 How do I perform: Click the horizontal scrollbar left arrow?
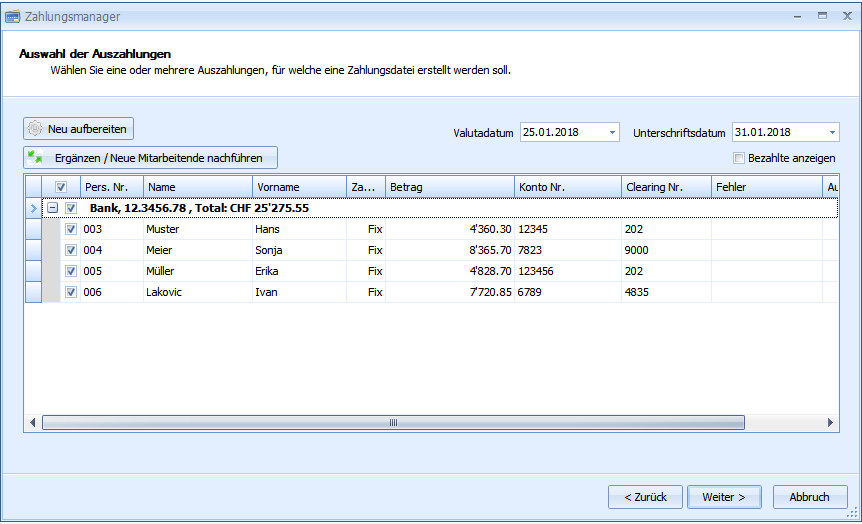(32, 424)
